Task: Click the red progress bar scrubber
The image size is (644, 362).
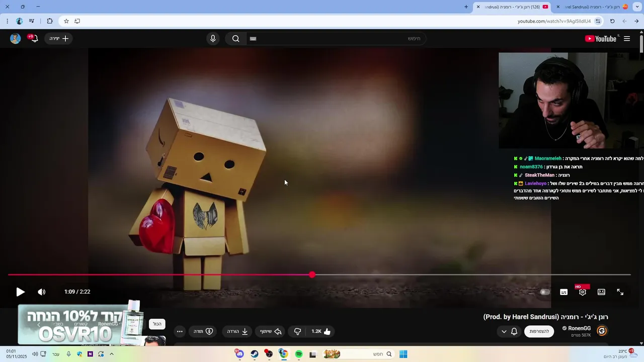Action: [312, 275]
